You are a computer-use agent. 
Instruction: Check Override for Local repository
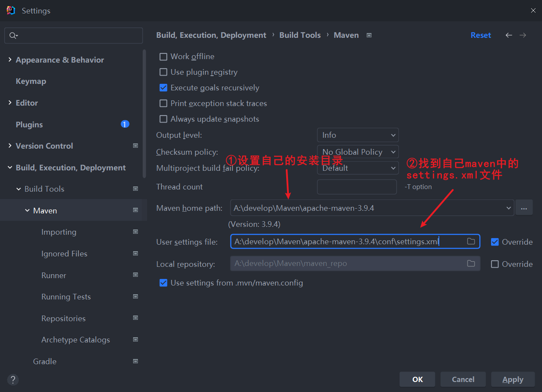click(x=495, y=264)
